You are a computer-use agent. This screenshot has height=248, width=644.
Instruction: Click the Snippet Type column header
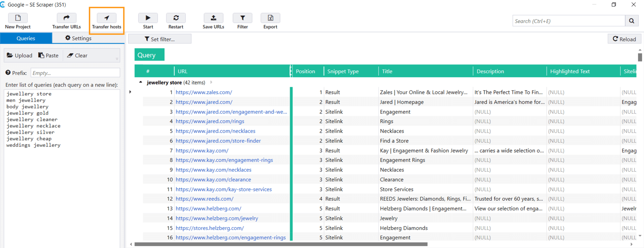[x=351, y=71]
